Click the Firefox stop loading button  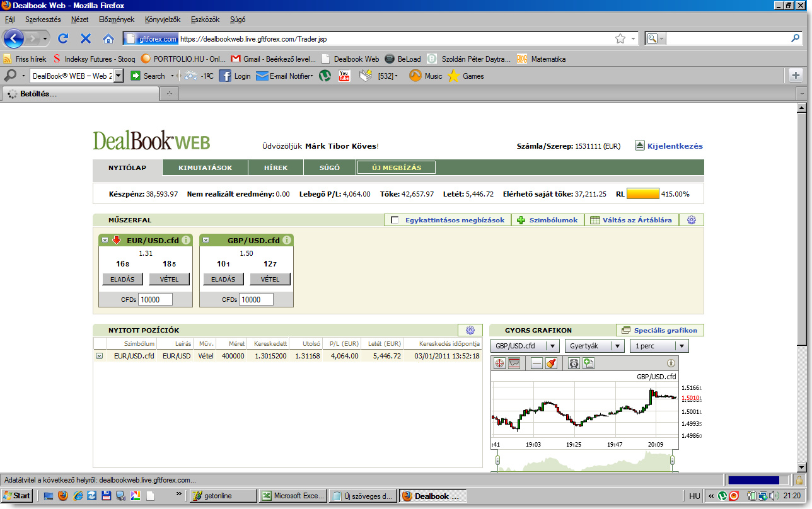click(x=86, y=38)
